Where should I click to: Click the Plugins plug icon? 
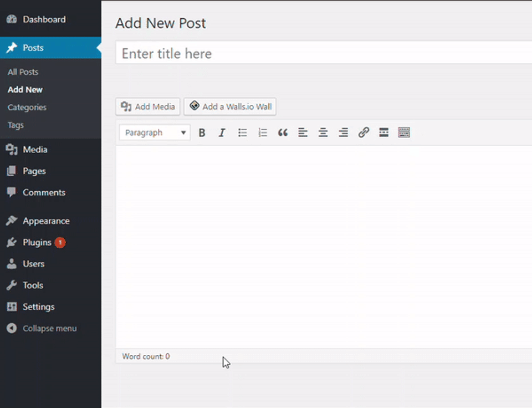[x=12, y=242]
